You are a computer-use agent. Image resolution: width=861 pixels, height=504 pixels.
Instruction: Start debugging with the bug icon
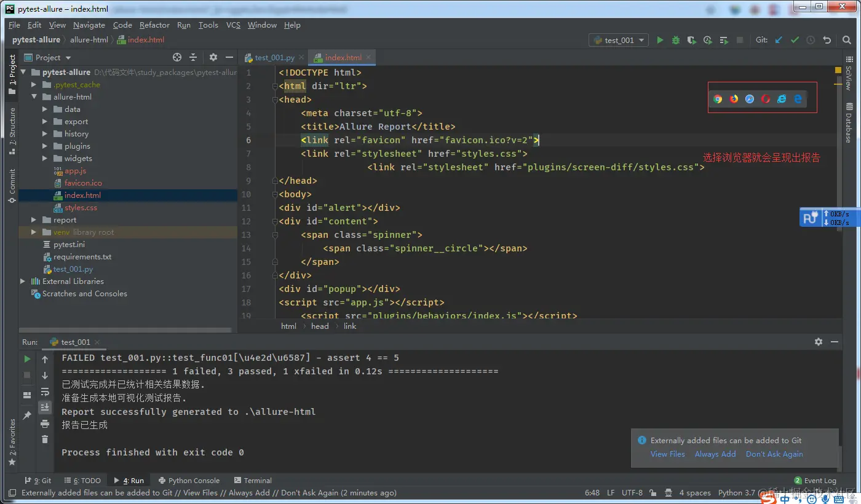coord(676,40)
